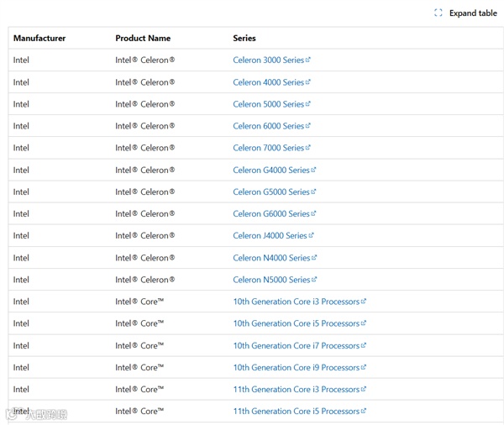Click Intel manufacturer cell in Celeron G5000 row
This screenshot has width=504, height=425.
(x=21, y=192)
